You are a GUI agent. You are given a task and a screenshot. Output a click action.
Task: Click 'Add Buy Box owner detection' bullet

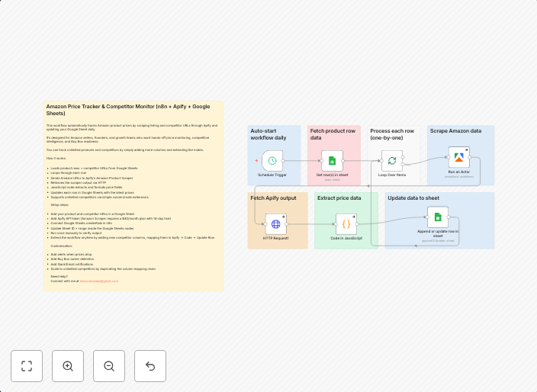tap(72, 259)
